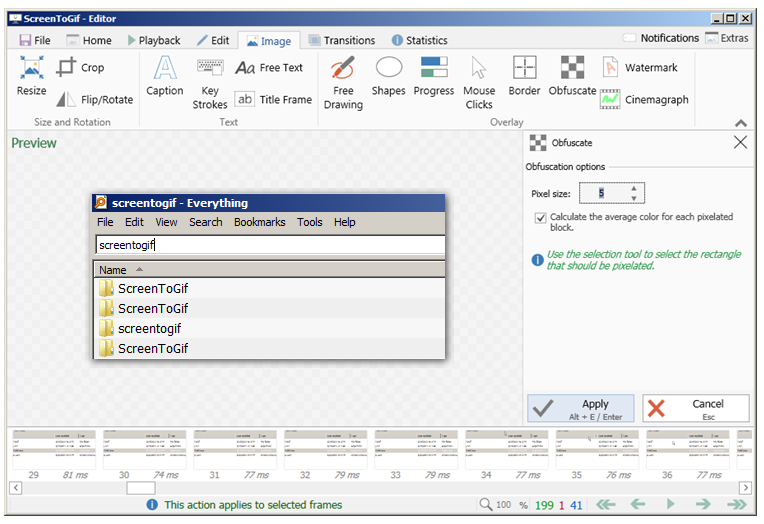Image resolution: width=764 pixels, height=524 pixels.
Task: Jump to the last frame
Action: [x=736, y=505]
